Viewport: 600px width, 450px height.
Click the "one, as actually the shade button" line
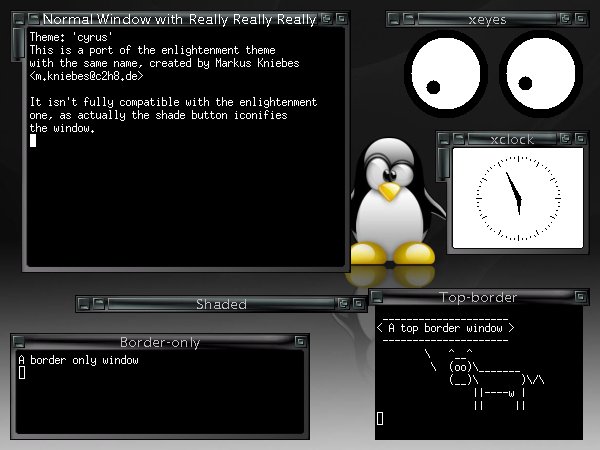[x=158, y=115]
